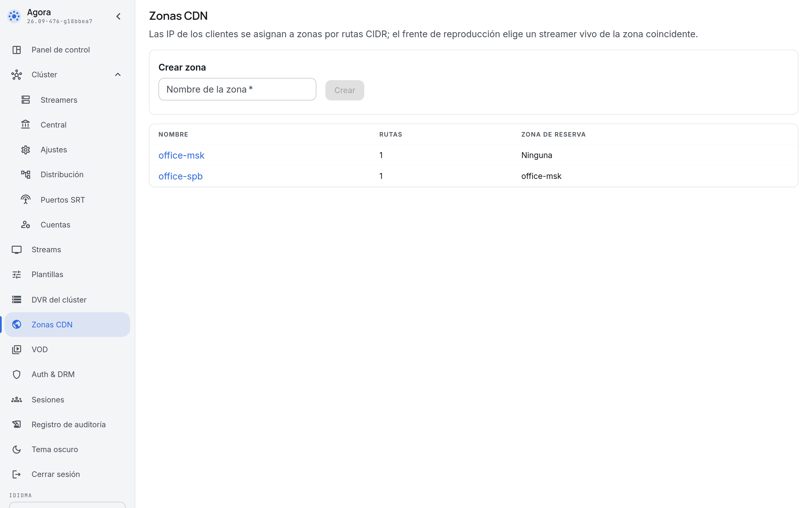Open the Central menu item
Screen dimensions: 812x508
point(67,125)
